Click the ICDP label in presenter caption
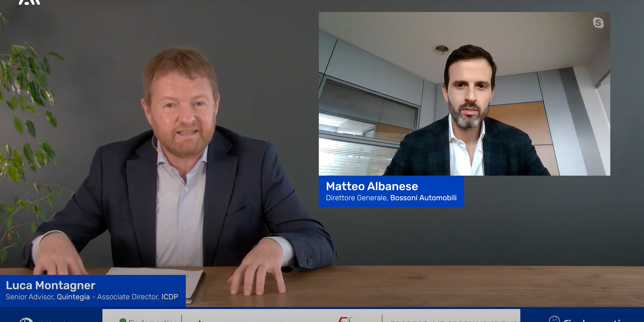The height and width of the screenshot is (322, 644). coord(170,297)
